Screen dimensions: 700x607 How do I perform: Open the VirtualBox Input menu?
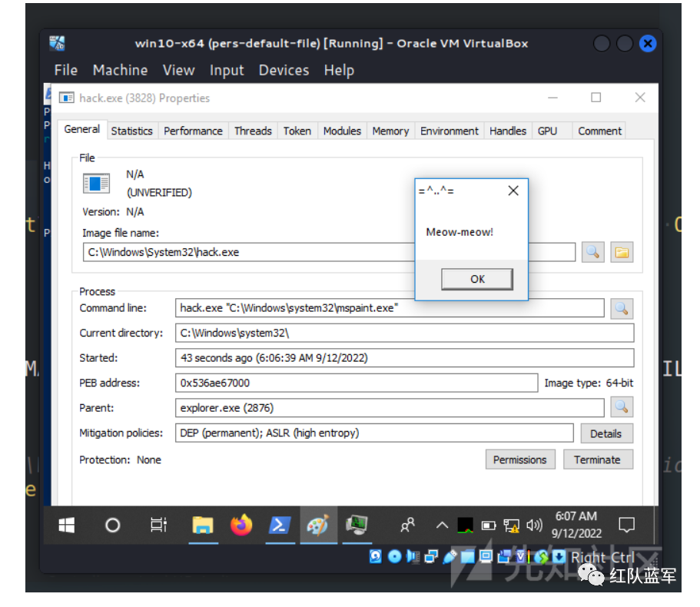tap(227, 70)
